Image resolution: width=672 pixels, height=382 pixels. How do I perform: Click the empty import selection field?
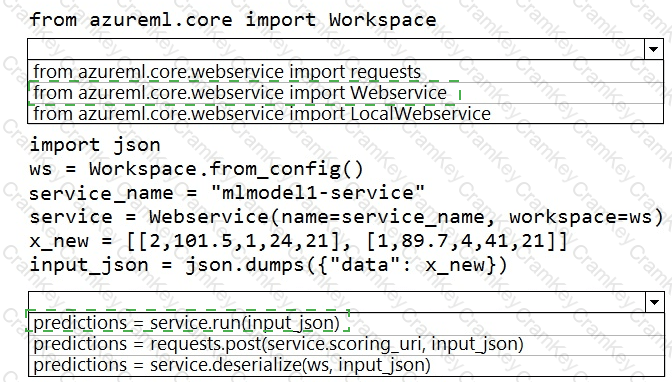(x=336, y=49)
